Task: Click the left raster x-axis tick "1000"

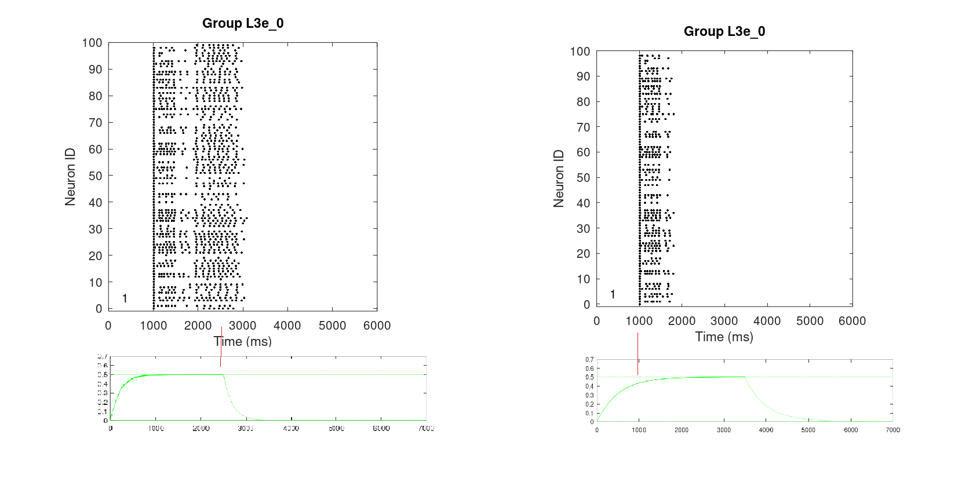Action: (x=154, y=326)
